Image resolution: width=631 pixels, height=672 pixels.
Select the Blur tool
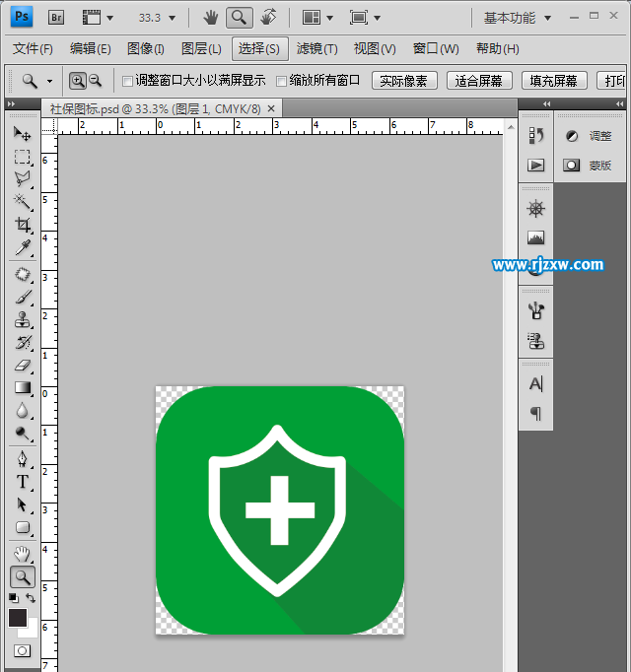(23, 411)
